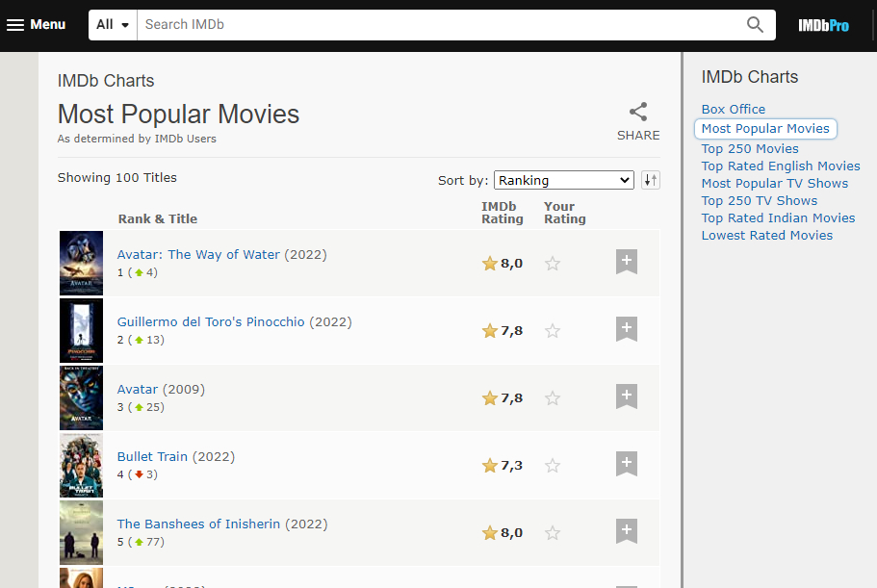
Task: Click the Share icon
Action: pos(638,112)
